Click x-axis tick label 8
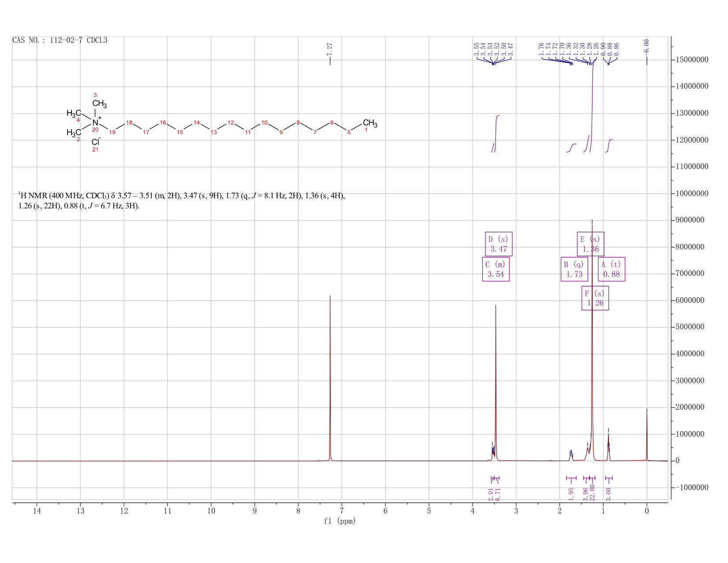 click(298, 511)
